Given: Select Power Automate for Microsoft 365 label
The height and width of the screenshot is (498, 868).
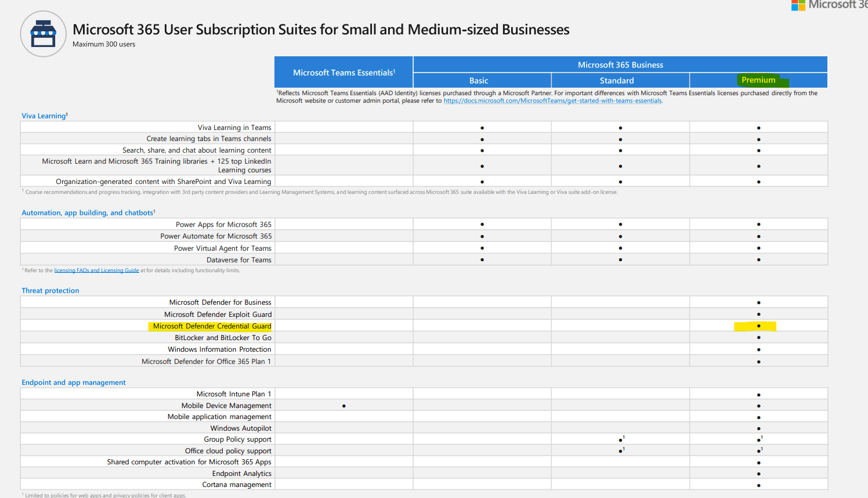Looking at the screenshot, I should pos(216,236).
